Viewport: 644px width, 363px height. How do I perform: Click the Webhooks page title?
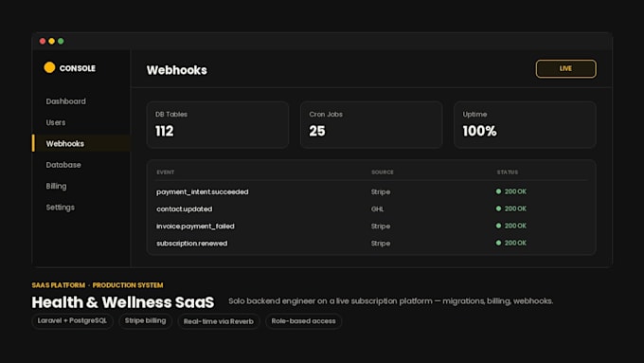176,70
